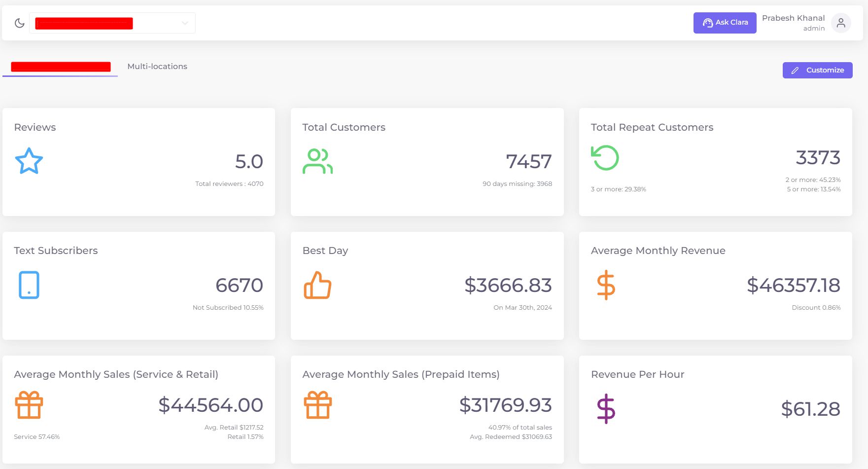Click the gift icon on Prepaid Items card

pos(318,405)
